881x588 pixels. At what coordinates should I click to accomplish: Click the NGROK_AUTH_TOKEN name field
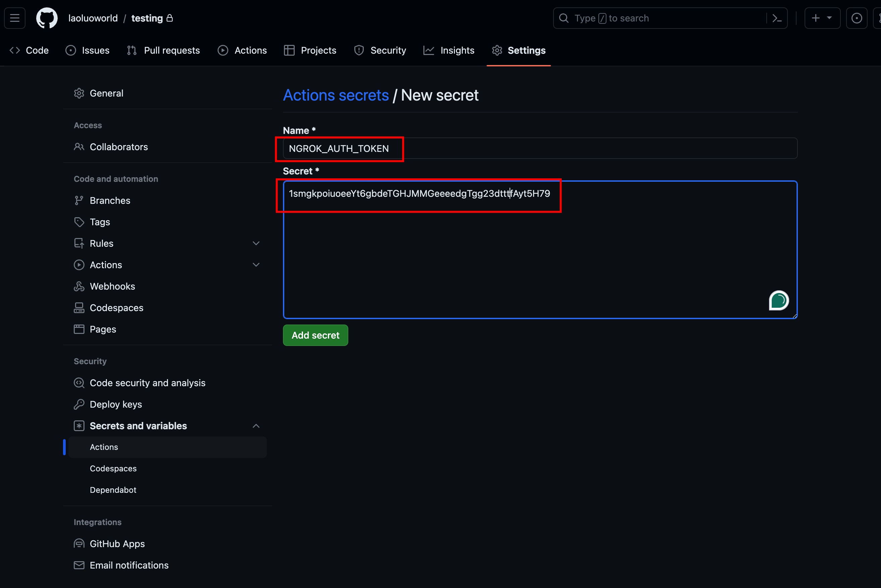click(x=340, y=149)
